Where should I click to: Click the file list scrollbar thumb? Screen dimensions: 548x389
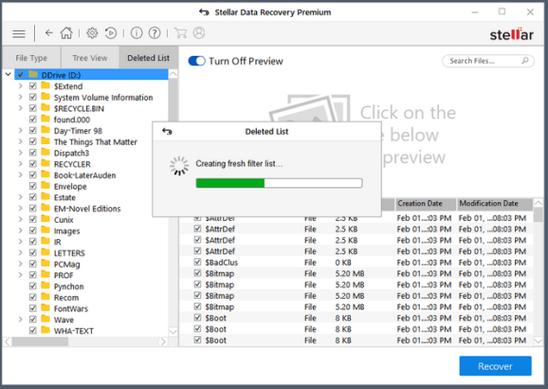[539, 215]
